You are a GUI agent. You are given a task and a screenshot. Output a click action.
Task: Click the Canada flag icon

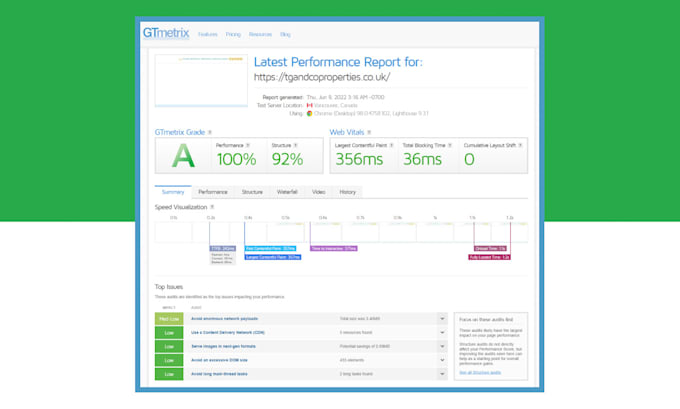tap(310, 105)
